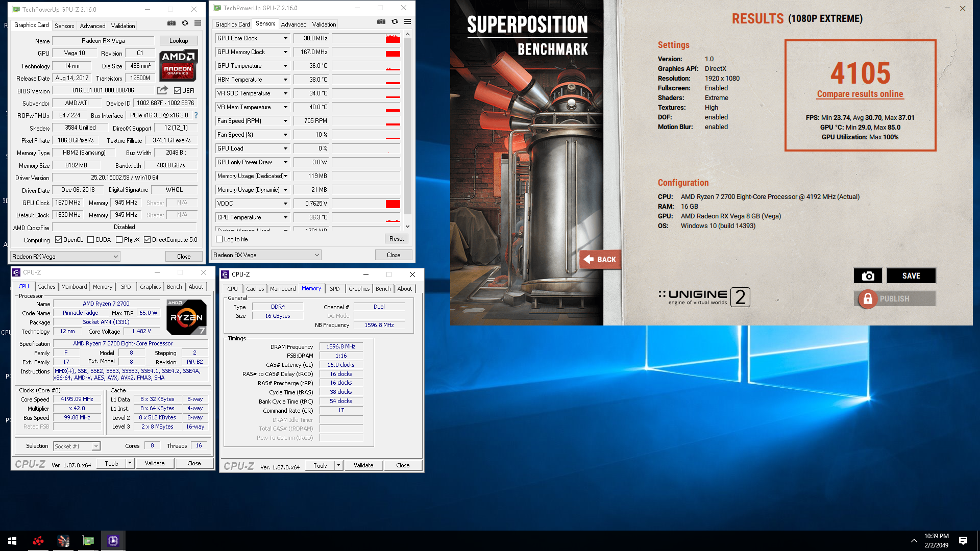Open the Windows Start menu
This screenshot has width=980, height=551.
coord(12,541)
